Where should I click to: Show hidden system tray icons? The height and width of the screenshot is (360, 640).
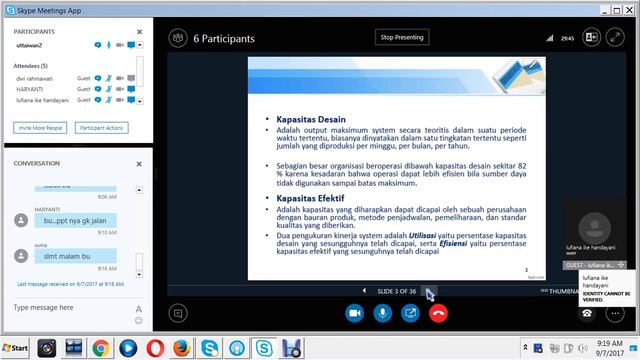click(525, 347)
